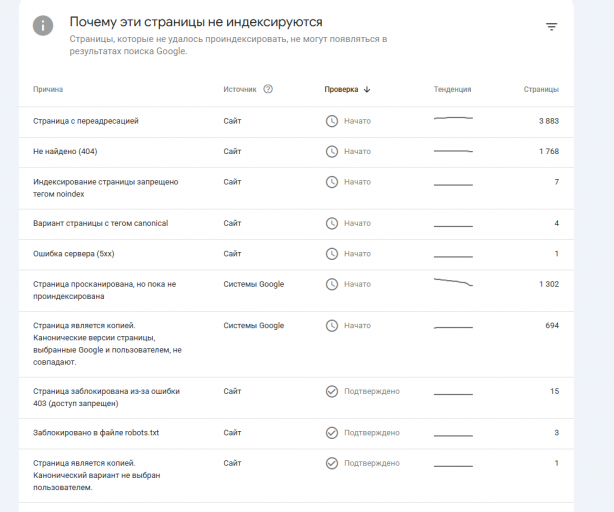This screenshot has width=614, height=512.
Task: Click the sort arrow next to Проверка
Action: click(367, 90)
